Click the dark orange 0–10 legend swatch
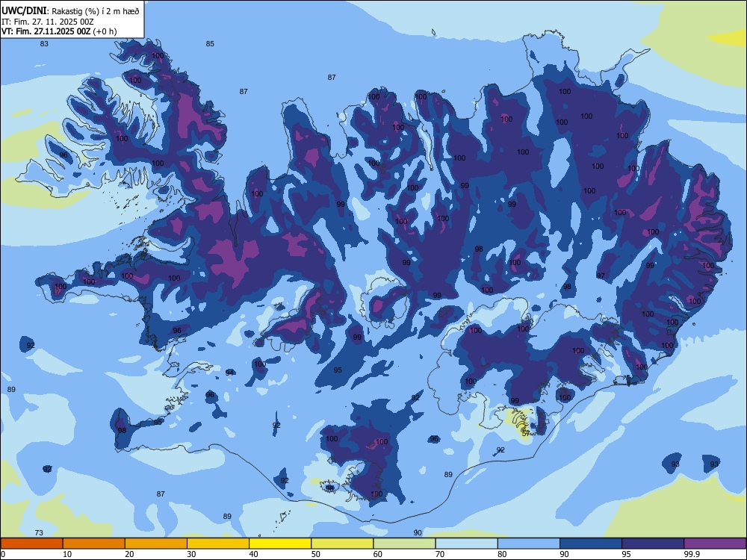This screenshot has width=747, height=560. point(32,544)
